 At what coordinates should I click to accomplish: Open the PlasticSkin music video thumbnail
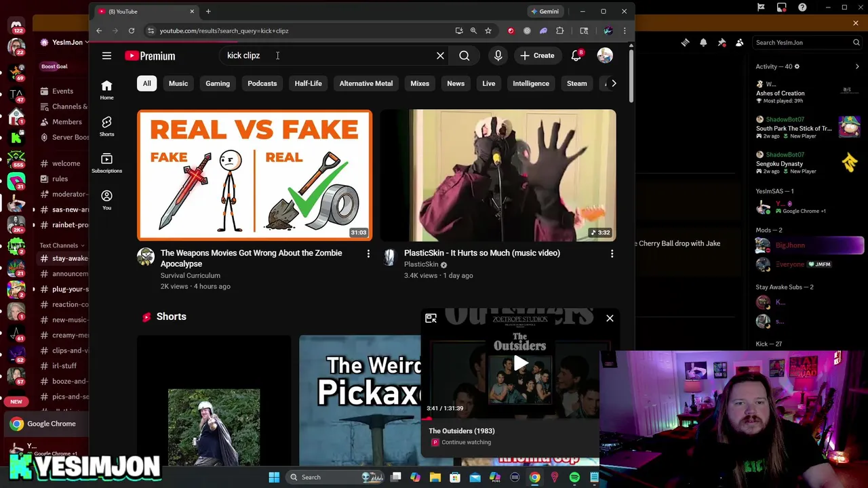pyautogui.click(x=498, y=176)
